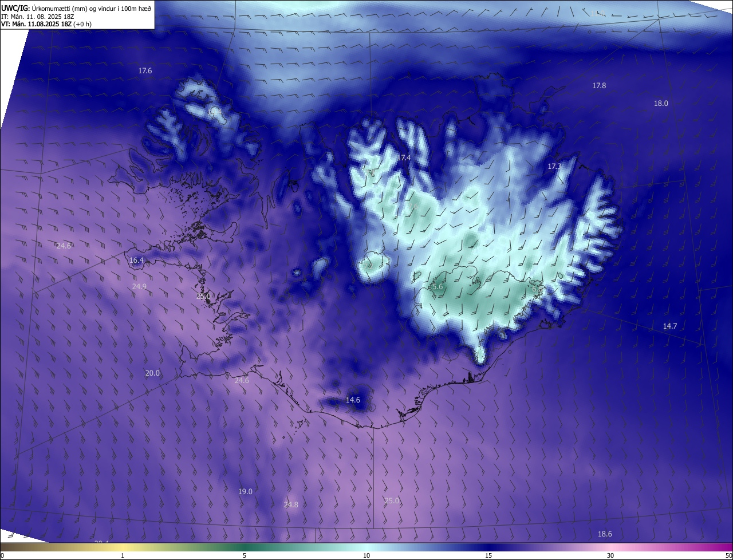This screenshot has width=733, height=560.
Task: Click the legend tick label 1
Action: [123, 555]
